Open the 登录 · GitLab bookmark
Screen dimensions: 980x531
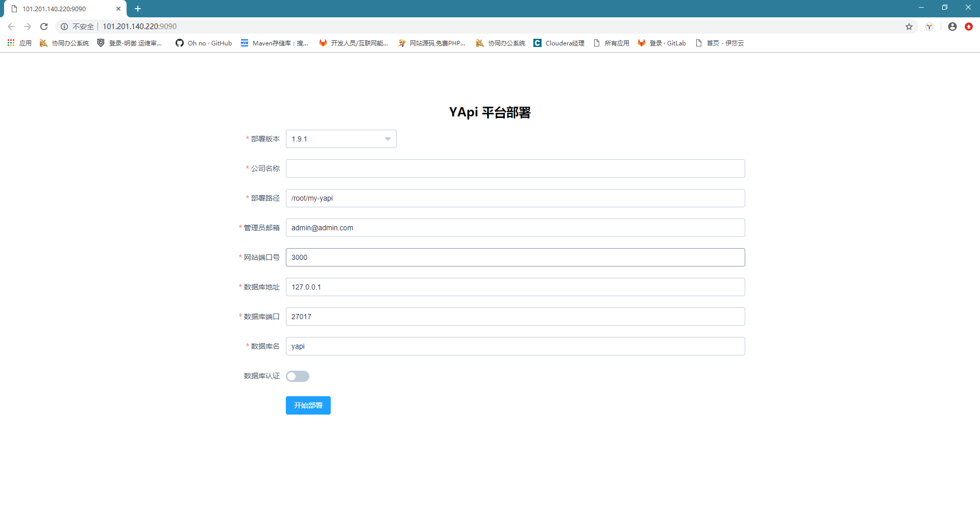pos(662,43)
